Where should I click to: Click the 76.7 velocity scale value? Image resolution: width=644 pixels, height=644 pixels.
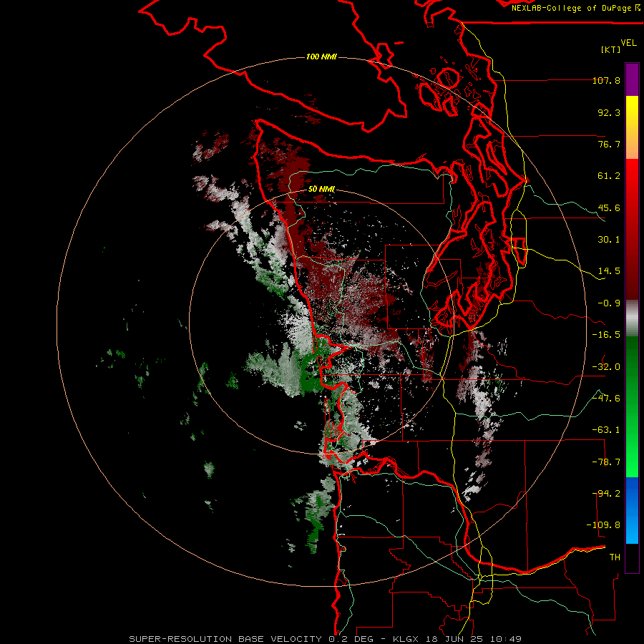[609, 144]
